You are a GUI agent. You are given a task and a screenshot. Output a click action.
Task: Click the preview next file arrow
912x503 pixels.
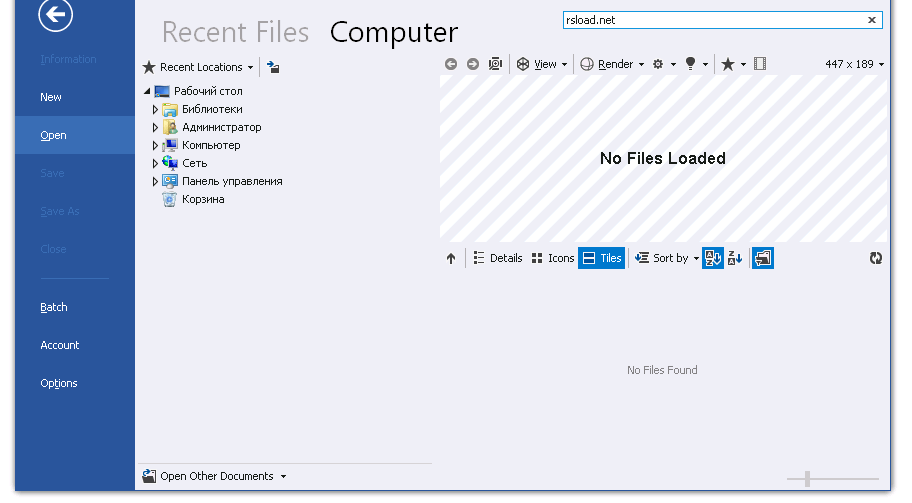(x=473, y=64)
